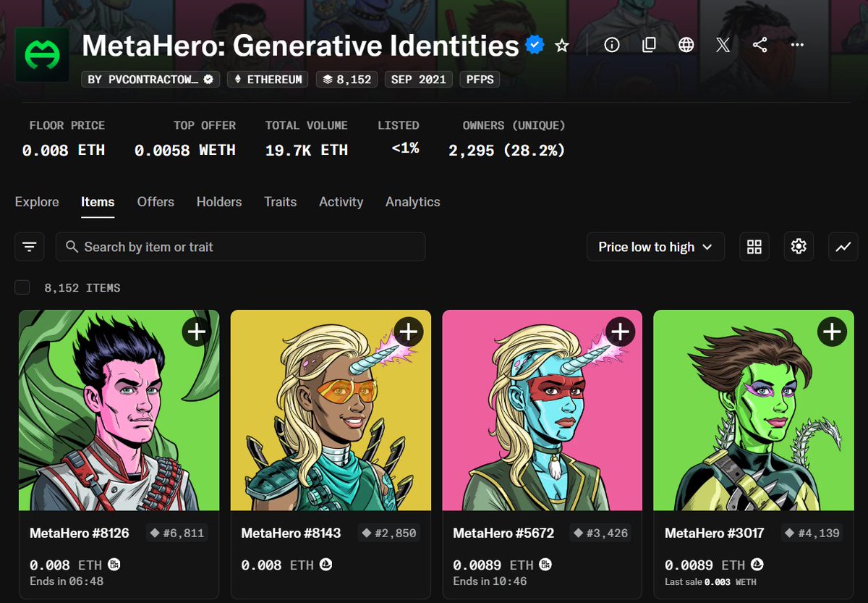This screenshot has width=868, height=603.
Task: Open the Traits tab
Action: pos(281,202)
